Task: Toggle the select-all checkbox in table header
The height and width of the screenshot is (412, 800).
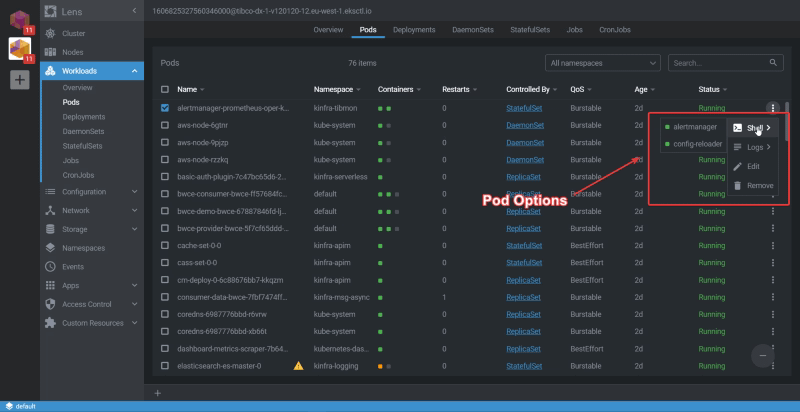Action: pyautogui.click(x=165, y=90)
